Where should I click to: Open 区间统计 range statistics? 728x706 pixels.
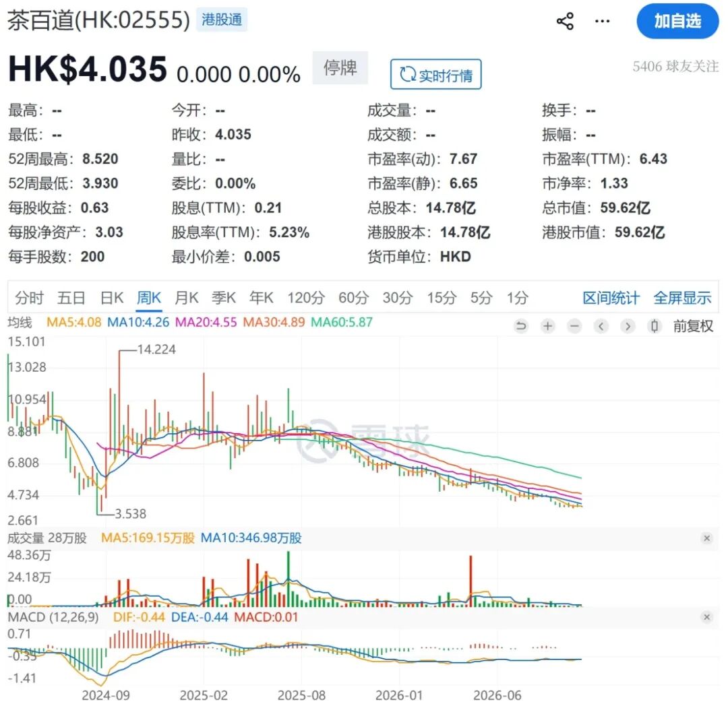pyautogui.click(x=611, y=298)
